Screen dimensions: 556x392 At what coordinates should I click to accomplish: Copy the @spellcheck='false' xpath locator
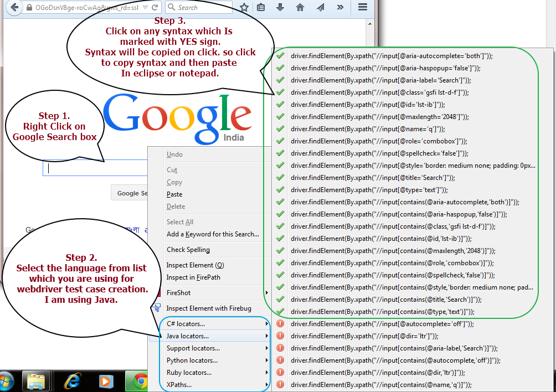coord(380,153)
